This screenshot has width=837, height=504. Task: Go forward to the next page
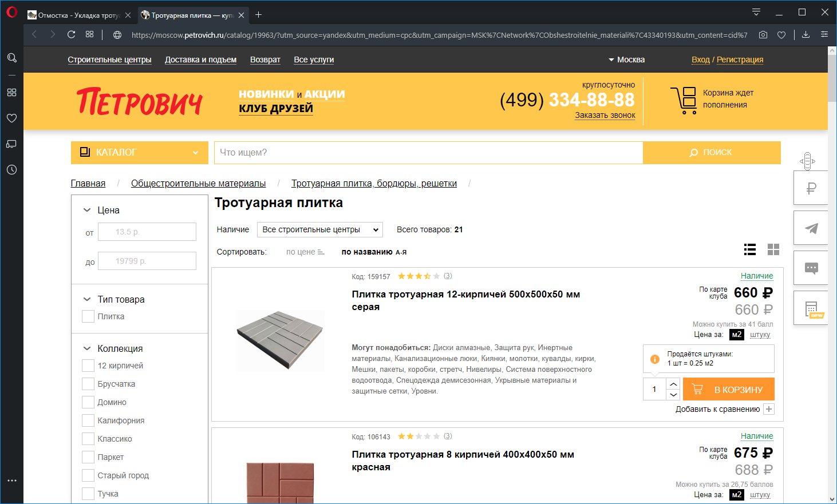coord(53,34)
